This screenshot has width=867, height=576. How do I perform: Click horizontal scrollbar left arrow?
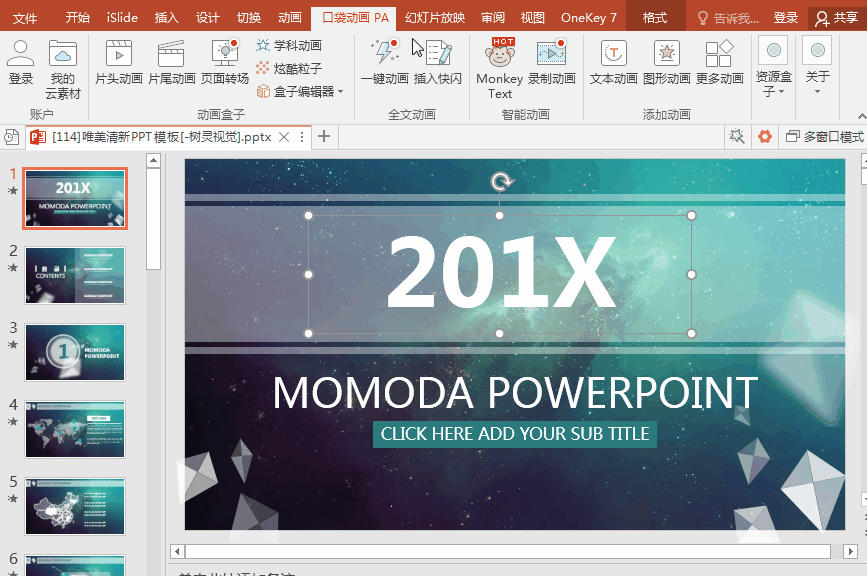[x=177, y=551]
